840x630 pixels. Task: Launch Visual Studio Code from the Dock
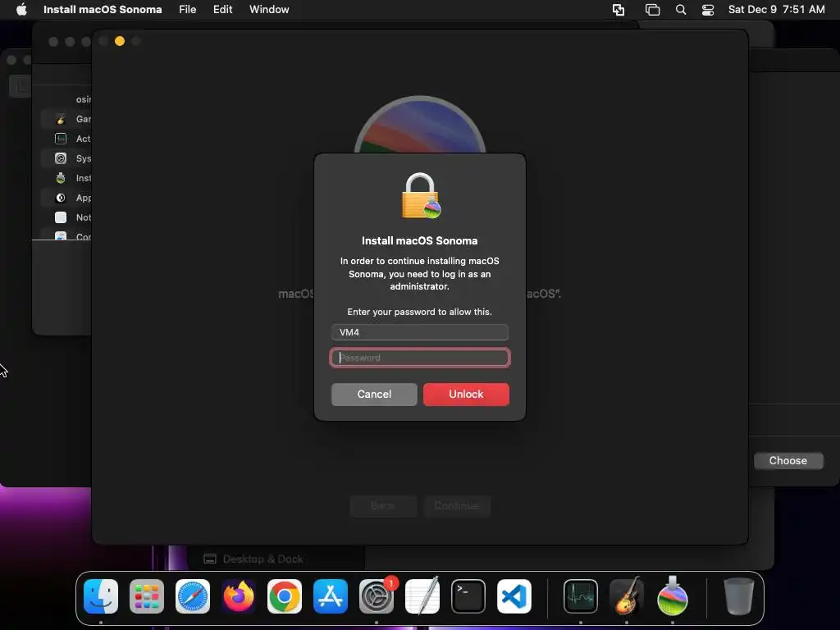[x=514, y=596]
